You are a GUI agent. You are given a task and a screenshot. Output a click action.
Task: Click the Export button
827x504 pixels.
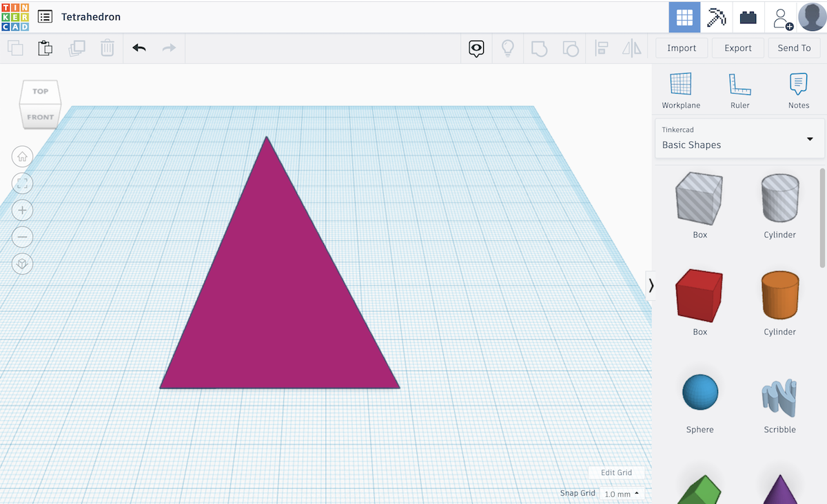coord(737,48)
